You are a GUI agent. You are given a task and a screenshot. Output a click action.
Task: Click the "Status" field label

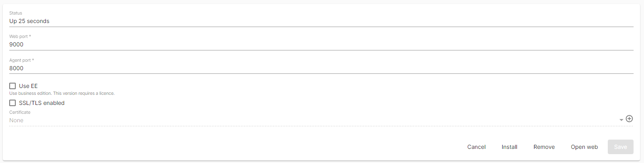pos(16,13)
